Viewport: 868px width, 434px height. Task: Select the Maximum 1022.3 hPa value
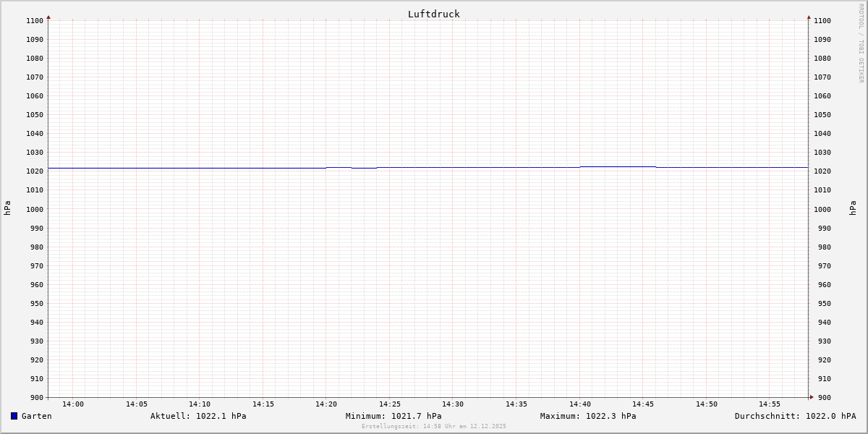(588, 416)
